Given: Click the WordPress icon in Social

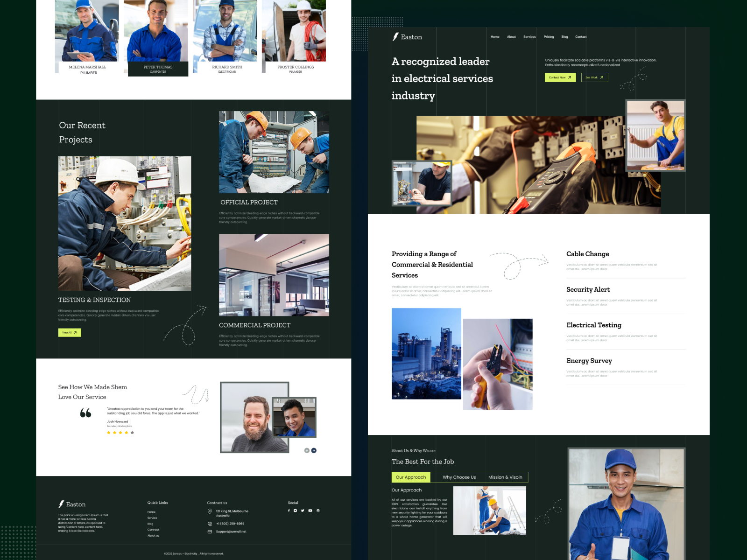Looking at the screenshot, I should point(318,511).
